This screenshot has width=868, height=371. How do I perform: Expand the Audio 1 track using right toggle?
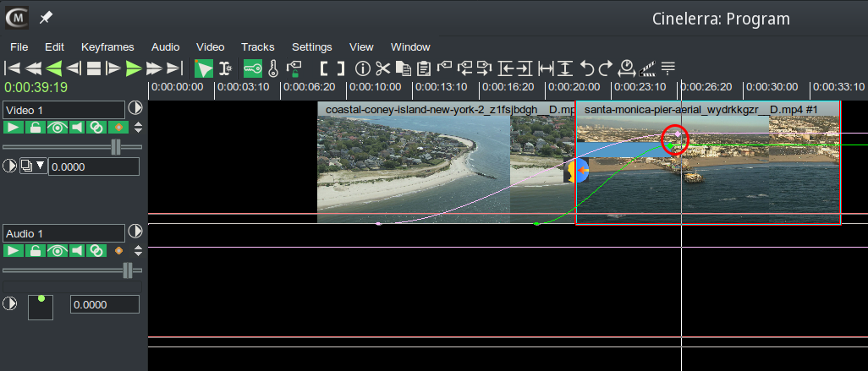[x=135, y=232]
